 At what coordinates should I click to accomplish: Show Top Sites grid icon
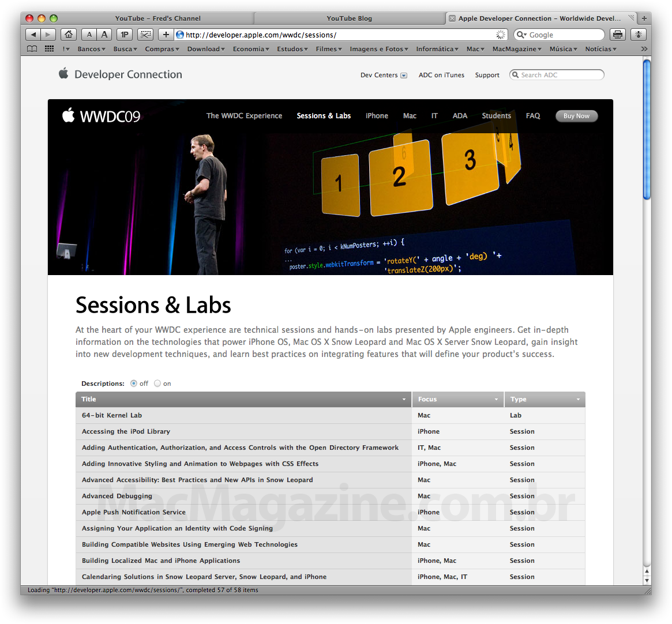click(x=50, y=49)
